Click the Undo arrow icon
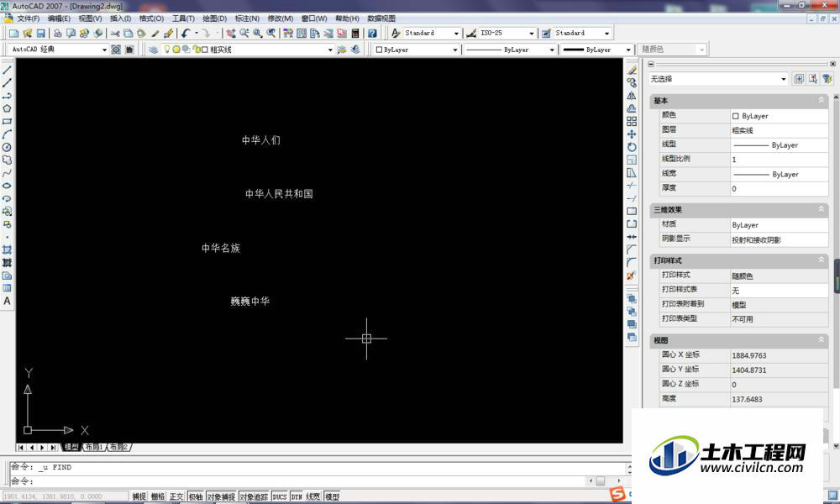The height and width of the screenshot is (504, 840). click(186, 34)
